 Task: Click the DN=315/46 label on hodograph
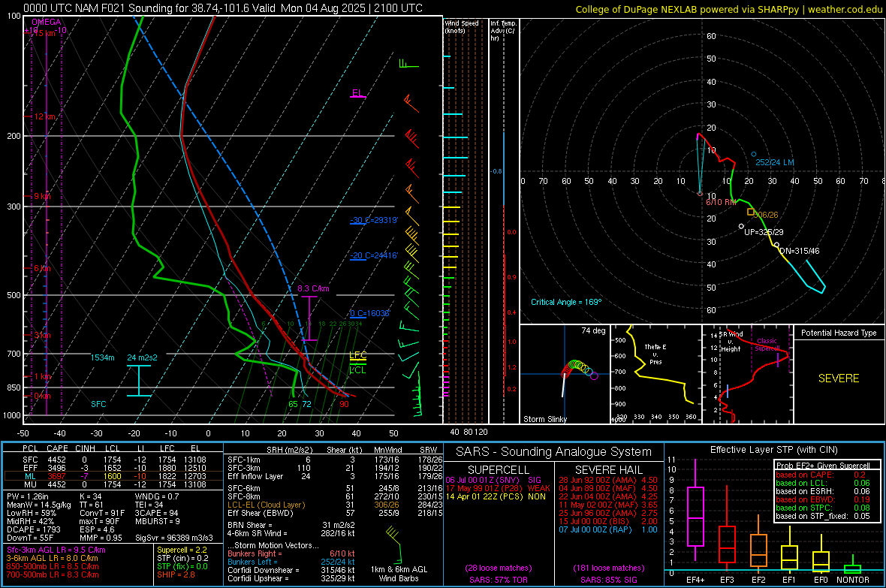(x=800, y=251)
